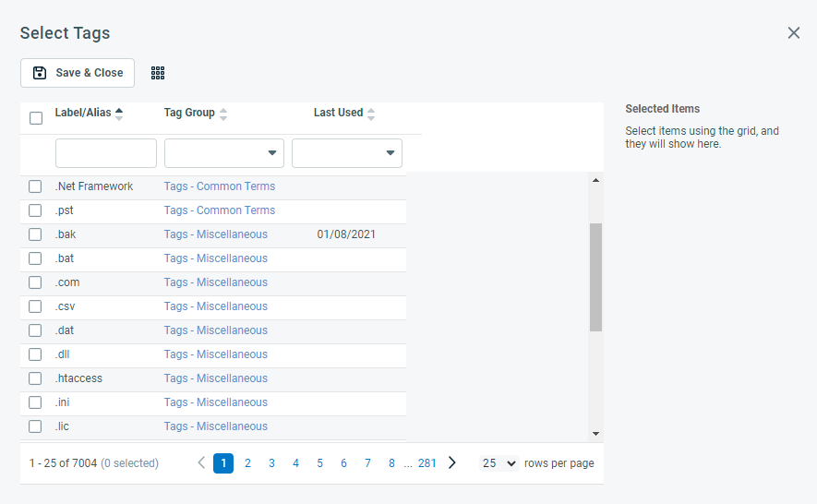This screenshot has height=504, width=817.
Task: Close the Select Tags dialog
Action: pos(793,33)
